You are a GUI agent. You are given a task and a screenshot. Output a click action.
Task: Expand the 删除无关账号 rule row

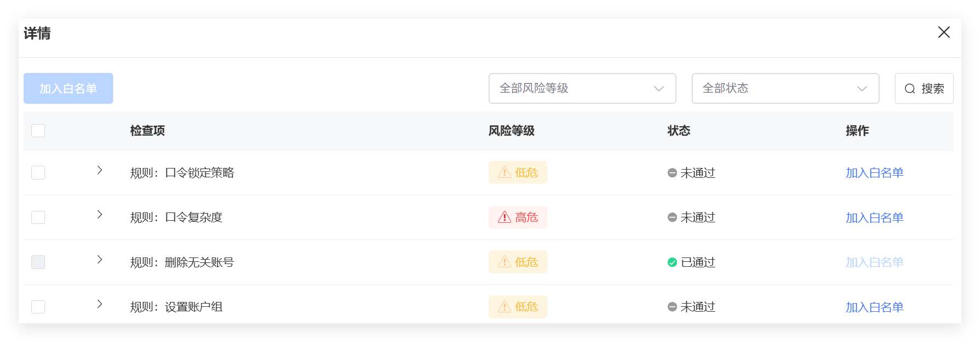pos(99,259)
